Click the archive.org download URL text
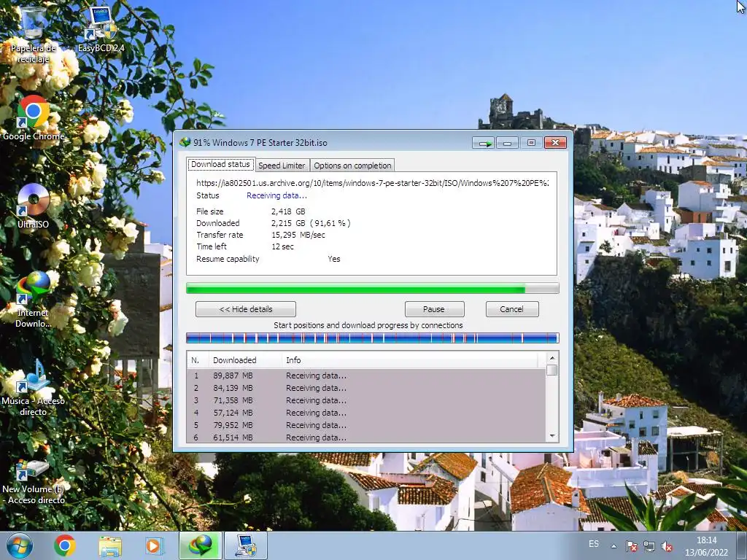The height and width of the screenshot is (560, 747). 373,183
